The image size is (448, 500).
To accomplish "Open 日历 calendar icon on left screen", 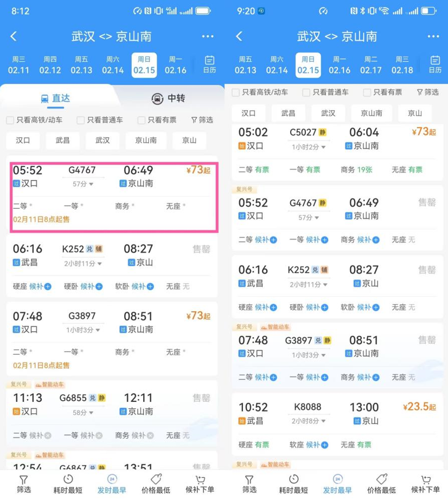I will (x=209, y=65).
